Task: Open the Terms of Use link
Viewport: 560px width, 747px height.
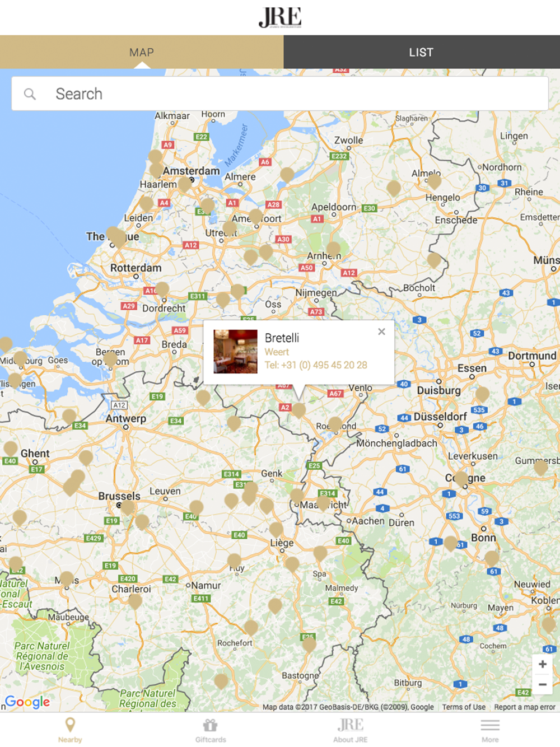Action: point(464,707)
